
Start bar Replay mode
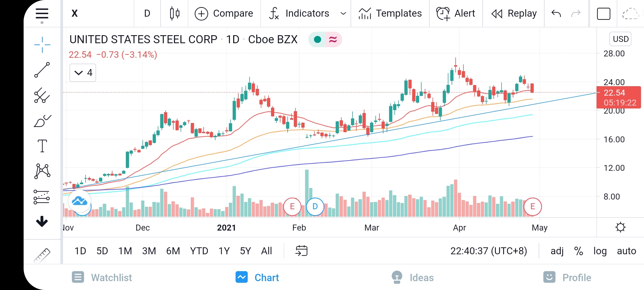[514, 13]
